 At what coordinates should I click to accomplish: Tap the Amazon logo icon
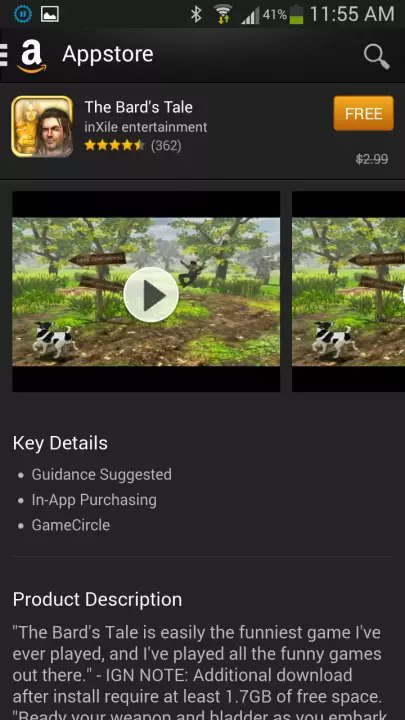point(32,56)
